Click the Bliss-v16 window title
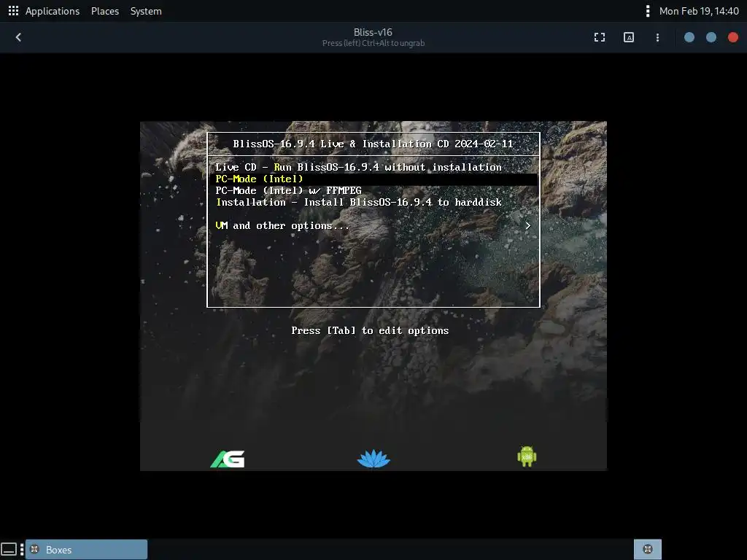 (x=373, y=32)
